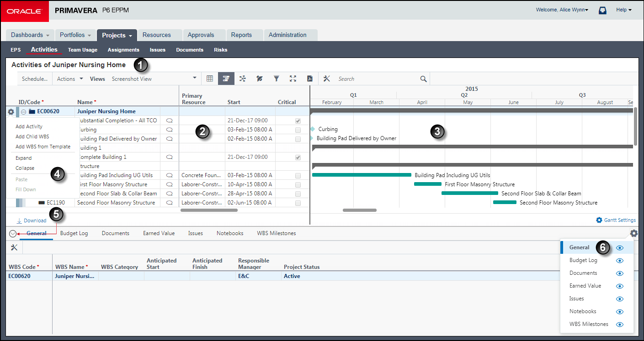Toggle visibility eye for WBS Milestones
The width and height of the screenshot is (644, 341).
tap(620, 325)
